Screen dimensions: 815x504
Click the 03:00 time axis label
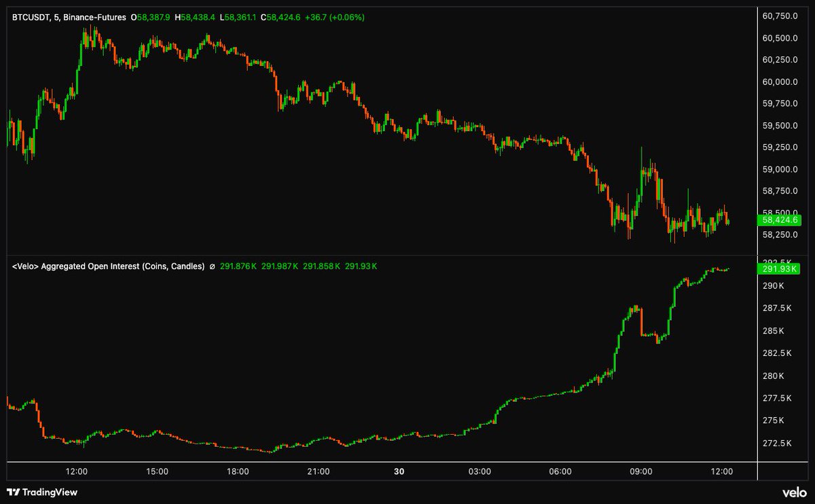pos(479,471)
